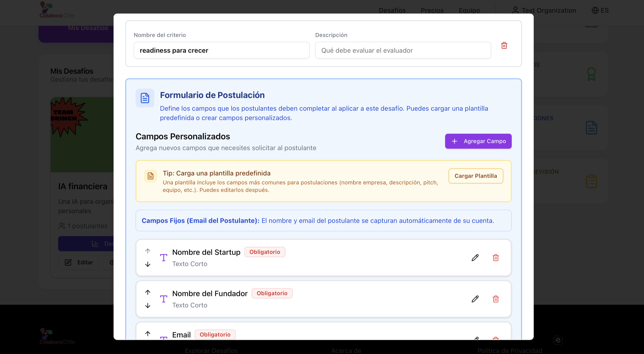Edit the Nombre del Startup field

coord(475,258)
